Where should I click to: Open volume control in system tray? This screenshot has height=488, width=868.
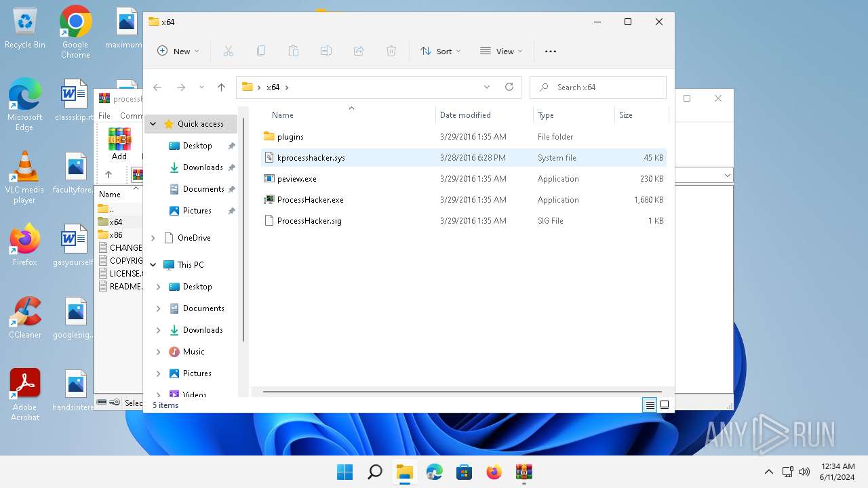click(805, 472)
